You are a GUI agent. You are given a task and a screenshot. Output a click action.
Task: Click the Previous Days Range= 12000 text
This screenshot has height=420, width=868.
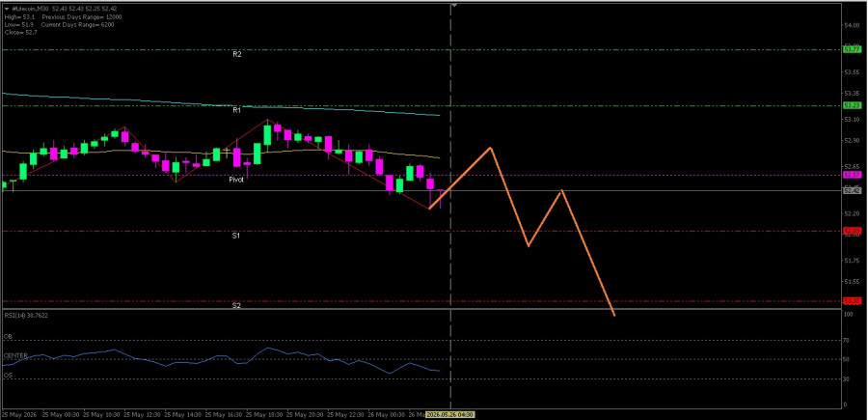tap(82, 16)
